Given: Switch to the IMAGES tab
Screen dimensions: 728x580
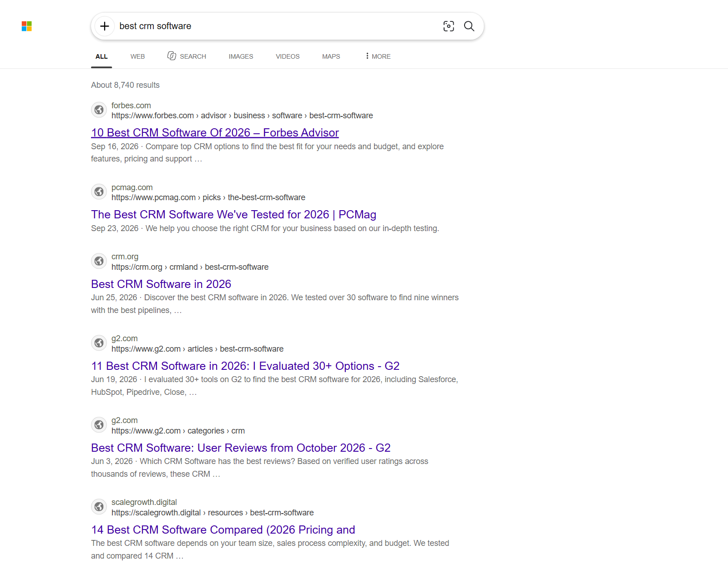Looking at the screenshot, I should point(241,56).
